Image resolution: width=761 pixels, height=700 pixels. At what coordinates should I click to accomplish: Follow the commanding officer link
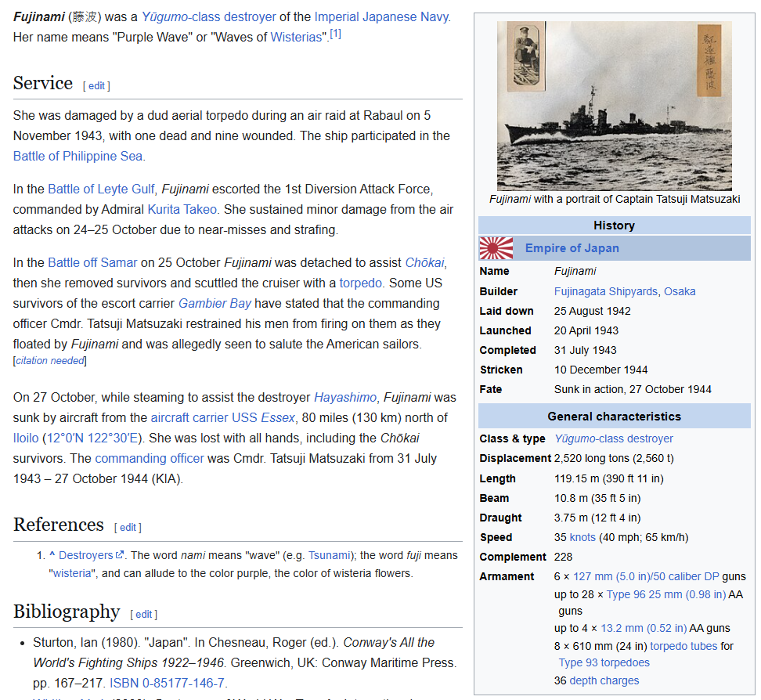[x=150, y=459]
